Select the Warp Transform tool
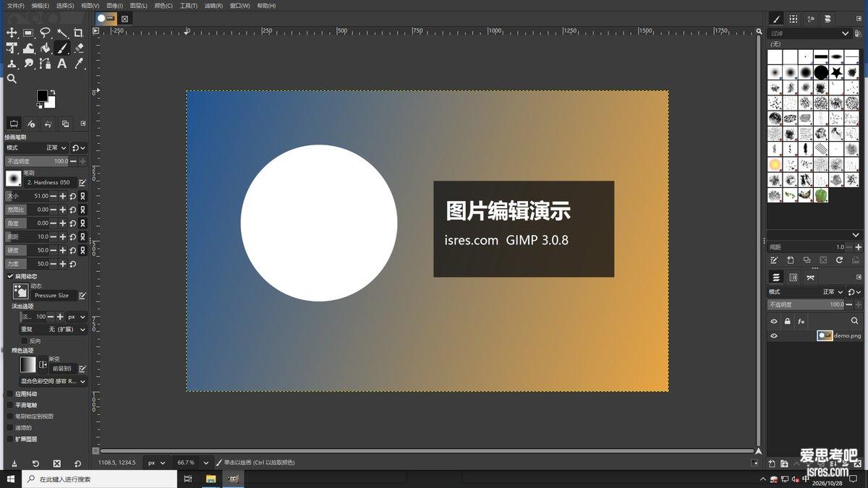The width and height of the screenshot is (868, 488). (28, 48)
